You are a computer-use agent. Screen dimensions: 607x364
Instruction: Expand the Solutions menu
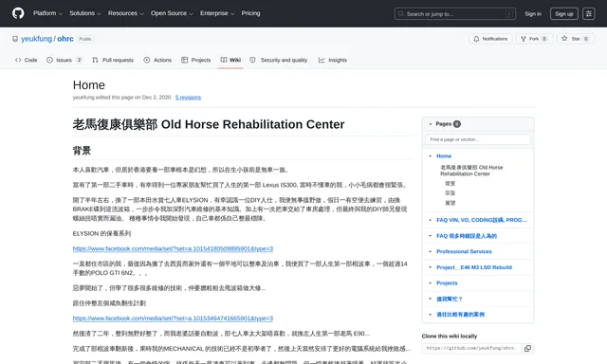(85, 13)
